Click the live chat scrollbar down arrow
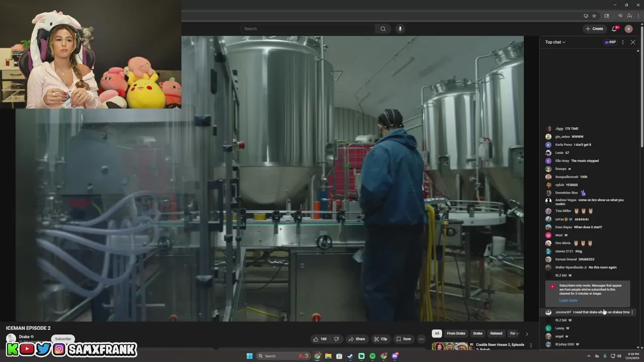The image size is (644, 362). 638,347
